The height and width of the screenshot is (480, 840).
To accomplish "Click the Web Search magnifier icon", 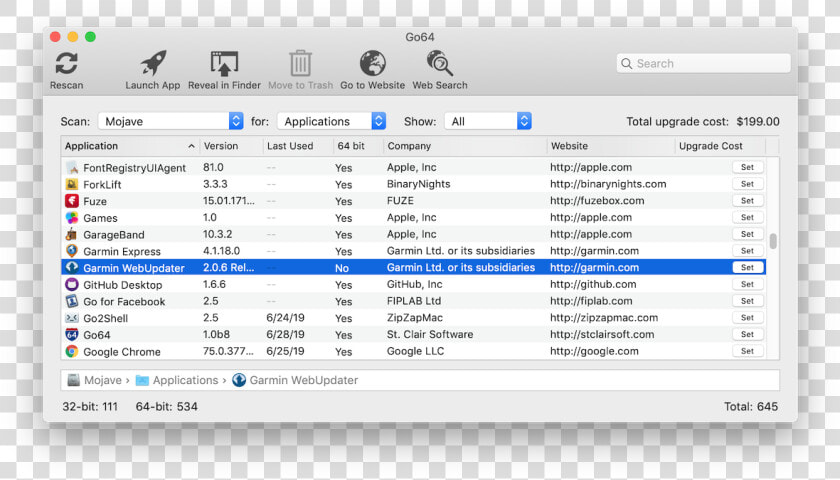I will pyautogui.click(x=440, y=63).
